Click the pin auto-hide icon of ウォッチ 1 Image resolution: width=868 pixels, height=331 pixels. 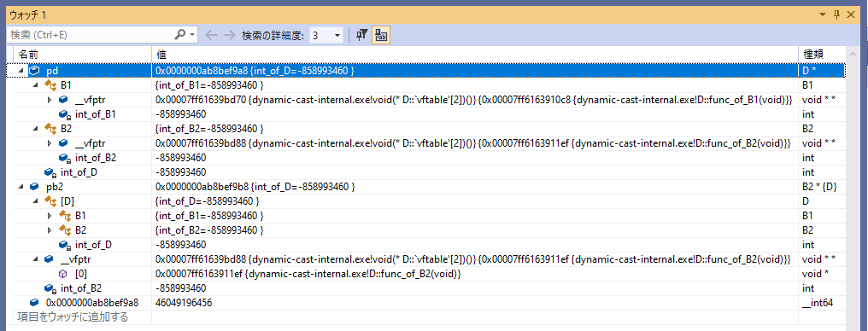tap(837, 14)
